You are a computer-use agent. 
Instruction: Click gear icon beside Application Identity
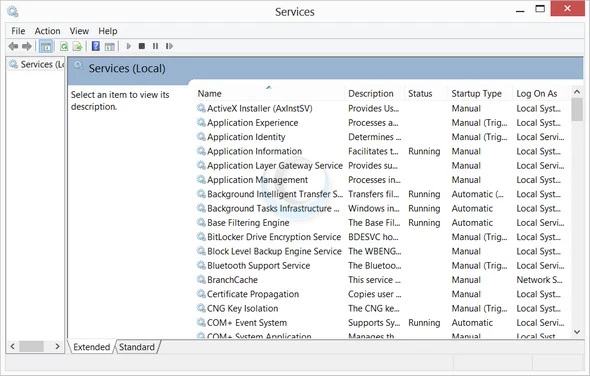tap(201, 137)
